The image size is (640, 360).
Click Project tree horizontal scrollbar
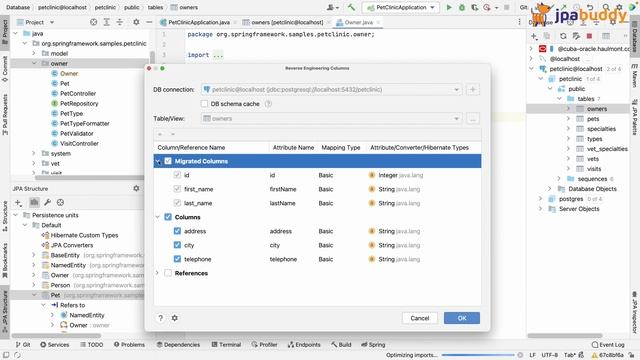pos(89,178)
